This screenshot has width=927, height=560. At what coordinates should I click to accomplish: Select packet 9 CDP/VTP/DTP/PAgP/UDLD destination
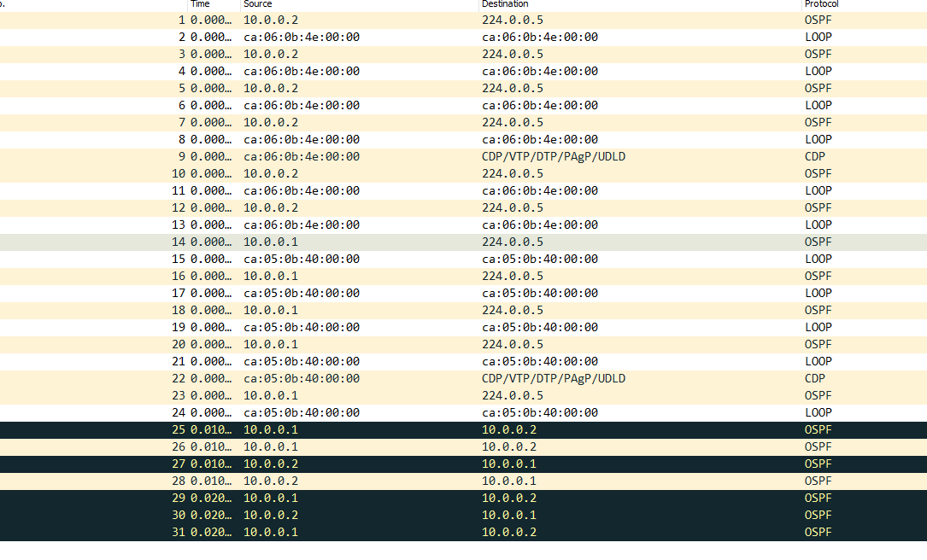click(554, 157)
